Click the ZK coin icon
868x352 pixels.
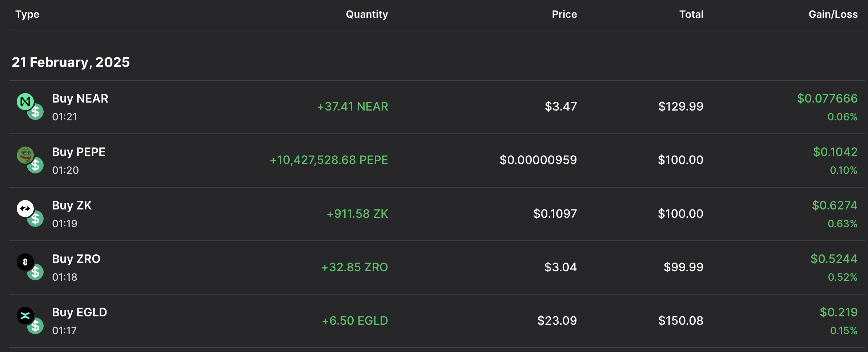point(25,208)
